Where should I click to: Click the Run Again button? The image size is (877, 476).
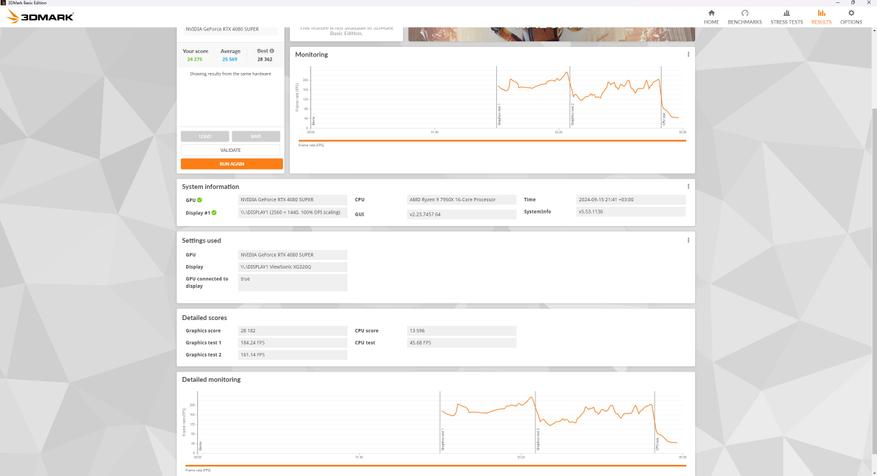[232, 164]
